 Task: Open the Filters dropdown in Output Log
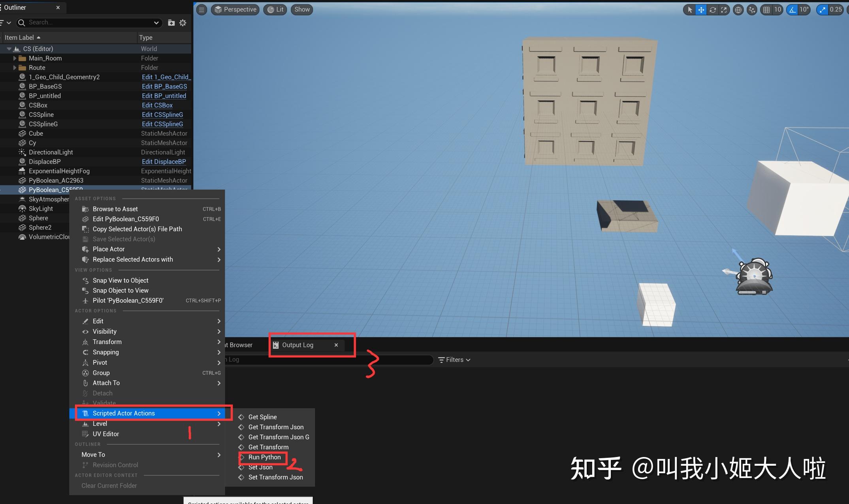click(x=454, y=360)
